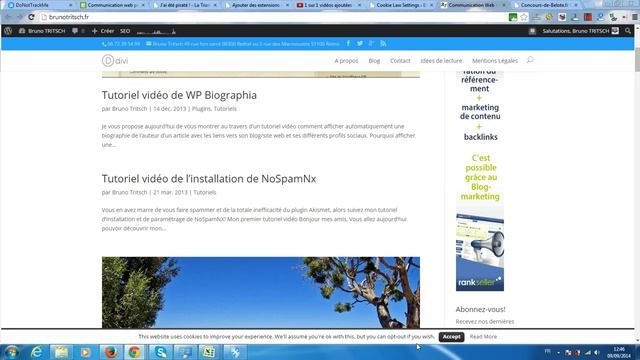This screenshot has height=360, width=640.
Task: Open Skype from taskbar
Action: tap(160, 352)
